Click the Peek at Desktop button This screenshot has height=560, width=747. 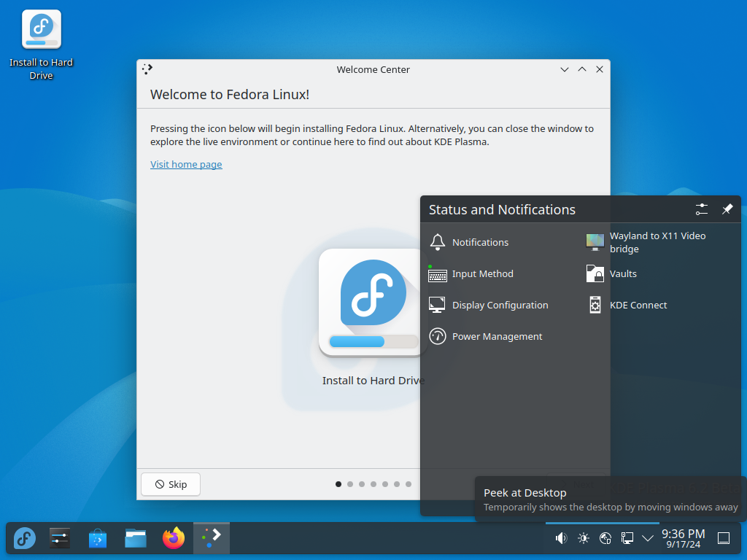coord(724,539)
